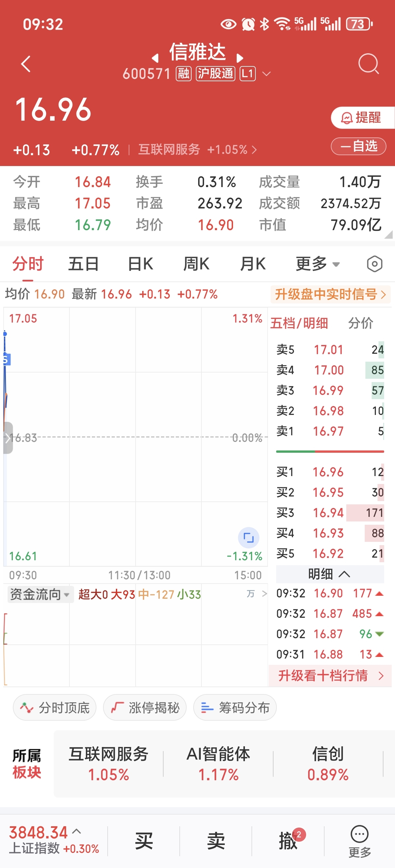Collapse the 明细 trade detail list
This screenshot has width=395, height=868.
tap(329, 574)
